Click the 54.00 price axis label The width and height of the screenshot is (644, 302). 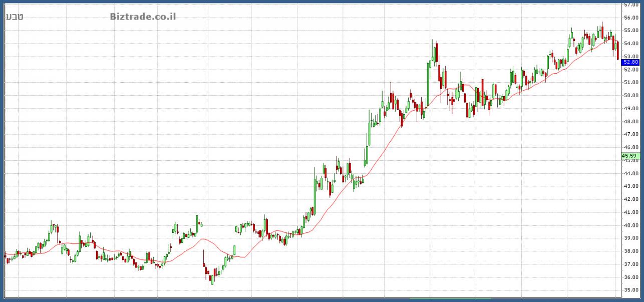click(630, 44)
